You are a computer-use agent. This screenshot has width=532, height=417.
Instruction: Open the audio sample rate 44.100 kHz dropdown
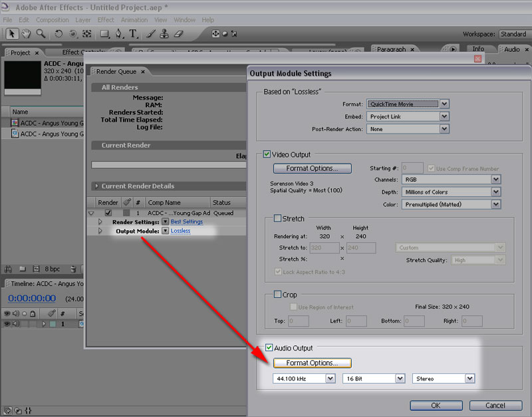pyautogui.click(x=305, y=378)
